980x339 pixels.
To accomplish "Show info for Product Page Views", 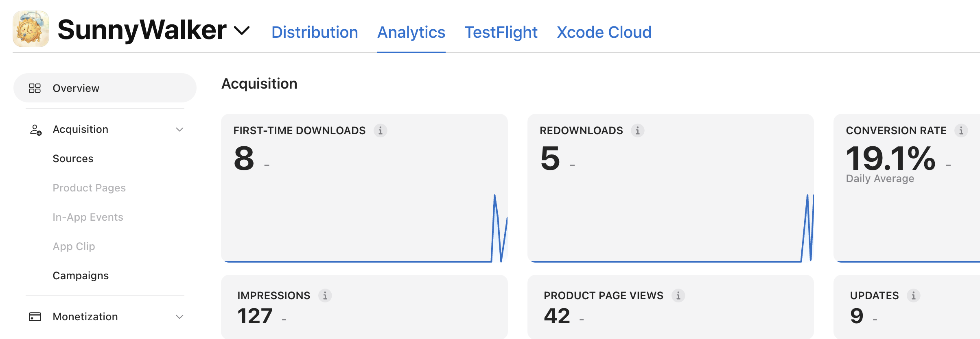I will tap(678, 296).
